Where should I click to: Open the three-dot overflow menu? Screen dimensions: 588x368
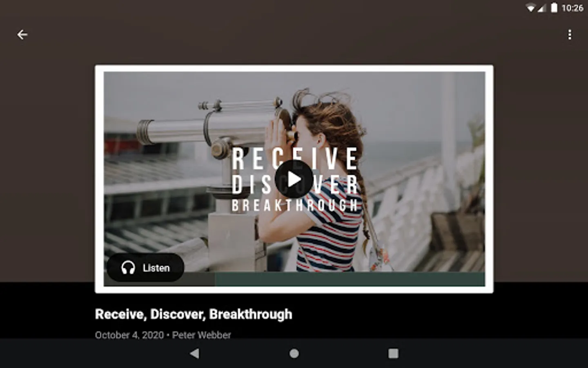(x=570, y=35)
